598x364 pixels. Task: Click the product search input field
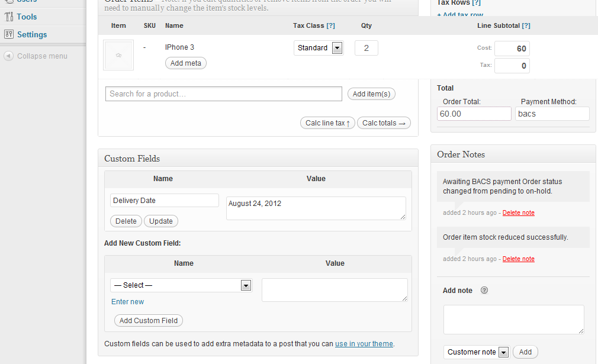coord(223,94)
